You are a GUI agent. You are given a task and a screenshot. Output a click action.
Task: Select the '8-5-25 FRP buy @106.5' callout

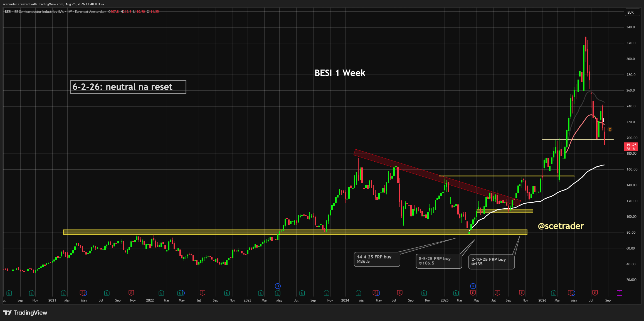pyautogui.click(x=439, y=261)
